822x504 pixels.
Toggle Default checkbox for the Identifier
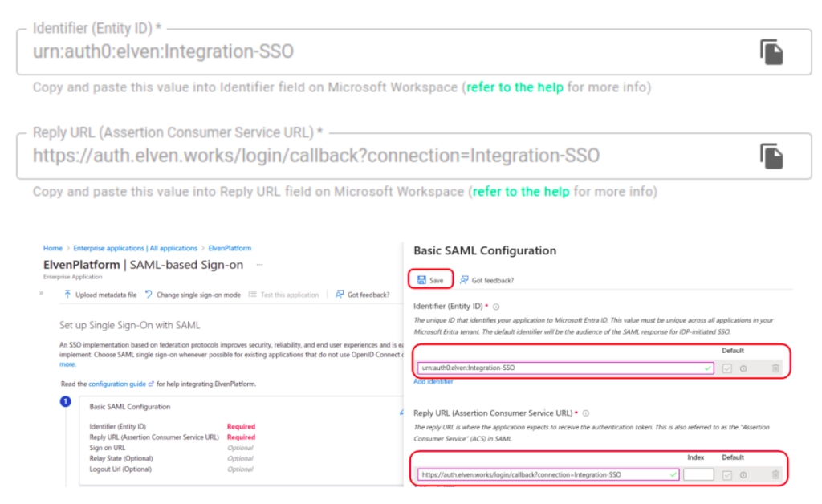coord(727,368)
